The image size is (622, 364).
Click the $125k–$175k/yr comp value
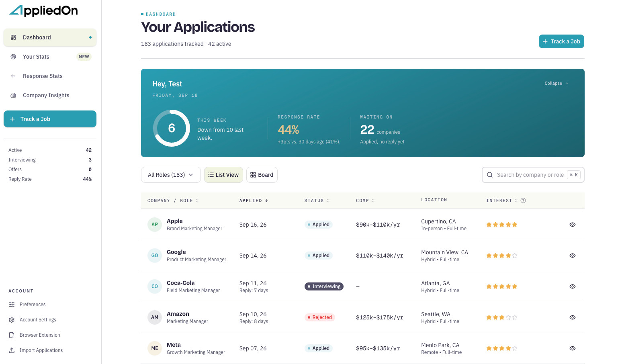click(x=380, y=317)
